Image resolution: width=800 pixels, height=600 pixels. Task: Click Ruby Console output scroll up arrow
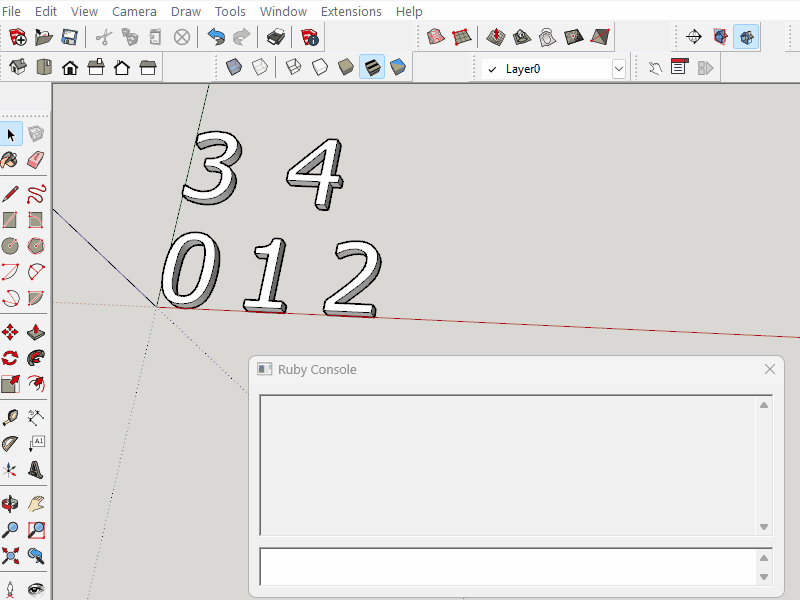(764, 405)
